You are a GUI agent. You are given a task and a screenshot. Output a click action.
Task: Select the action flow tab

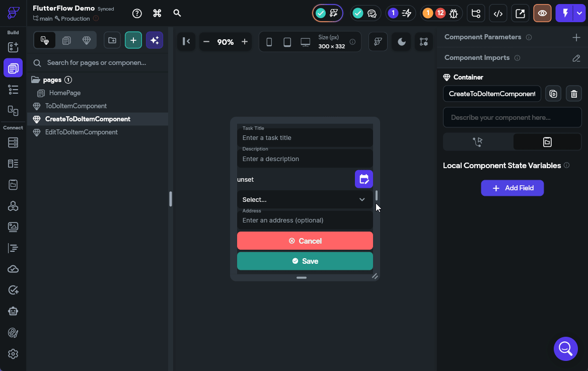(478, 142)
